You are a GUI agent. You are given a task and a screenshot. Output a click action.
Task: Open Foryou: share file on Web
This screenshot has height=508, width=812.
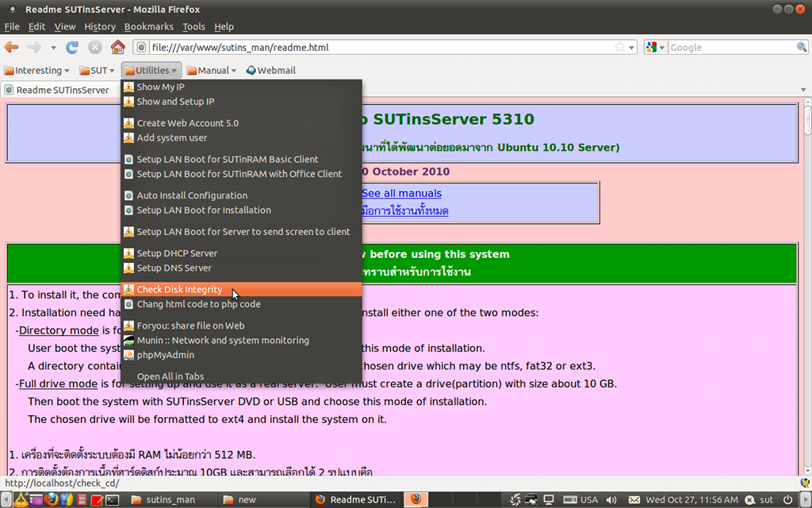pyautogui.click(x=241, y=325)
